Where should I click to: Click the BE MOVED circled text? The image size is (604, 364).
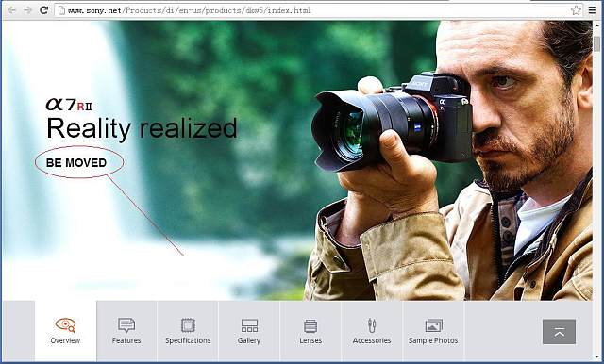(76, 163)
